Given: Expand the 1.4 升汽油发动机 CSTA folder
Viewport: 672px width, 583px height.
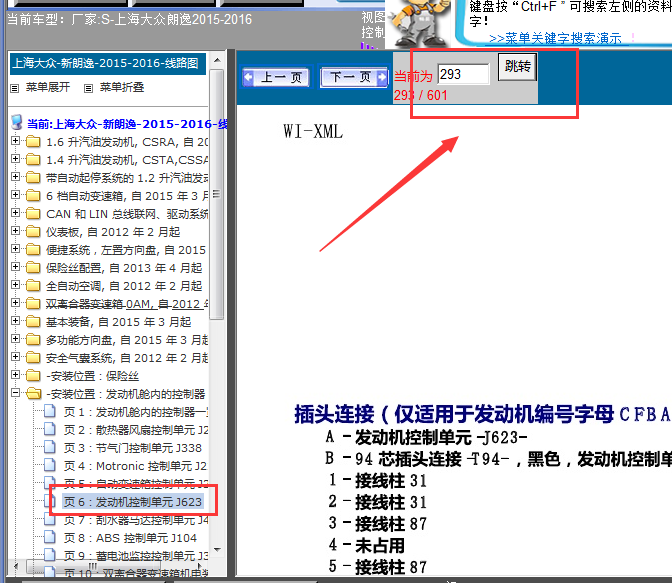Looking at the screenshot, I should [x=15, y=159].
